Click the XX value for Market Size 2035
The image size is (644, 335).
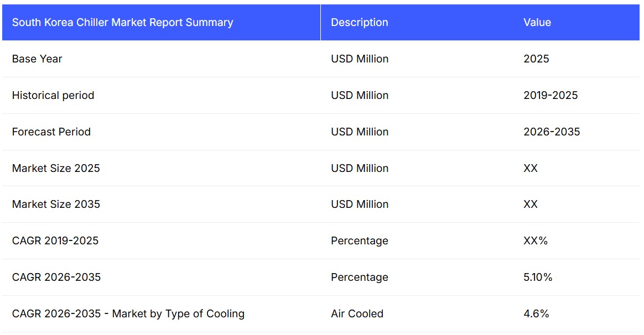pyautogui.click(x=531, y=205)
